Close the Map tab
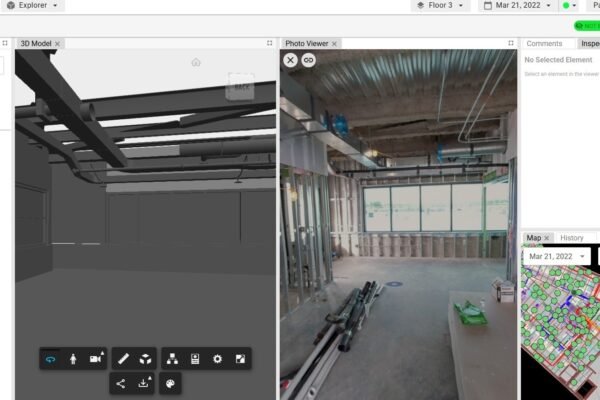This screenshot has width=600, height=400. 546,238
